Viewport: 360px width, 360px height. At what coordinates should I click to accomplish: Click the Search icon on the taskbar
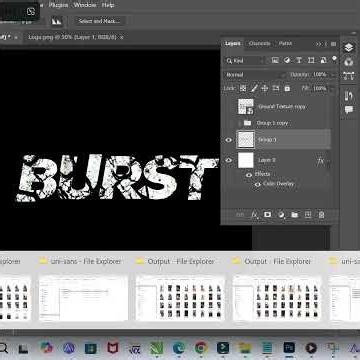coord(3,348)
